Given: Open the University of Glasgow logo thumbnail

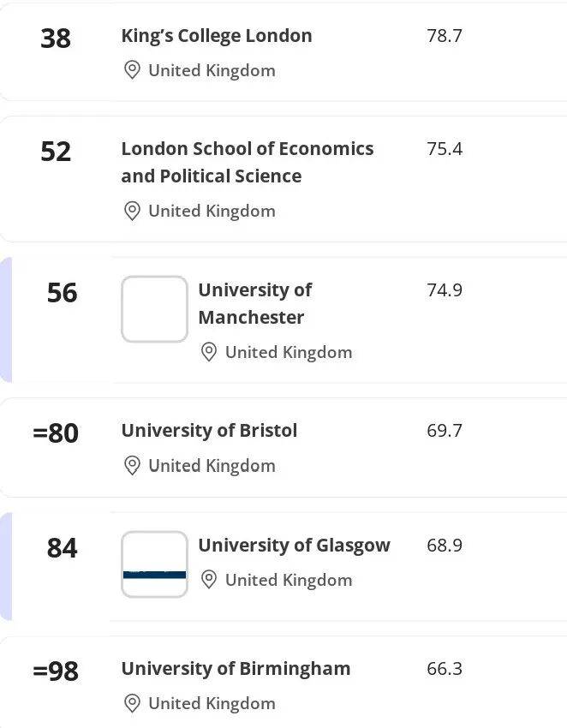Looking at the screenshot, I should [154, 564].
